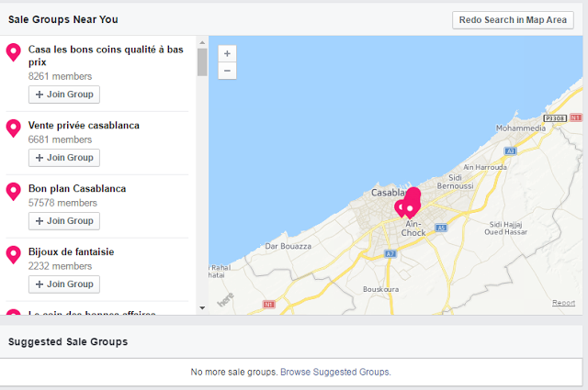Redo Search in Map Area
The width and height of the screenshot is (588, 390).
[x=513, y=20]
